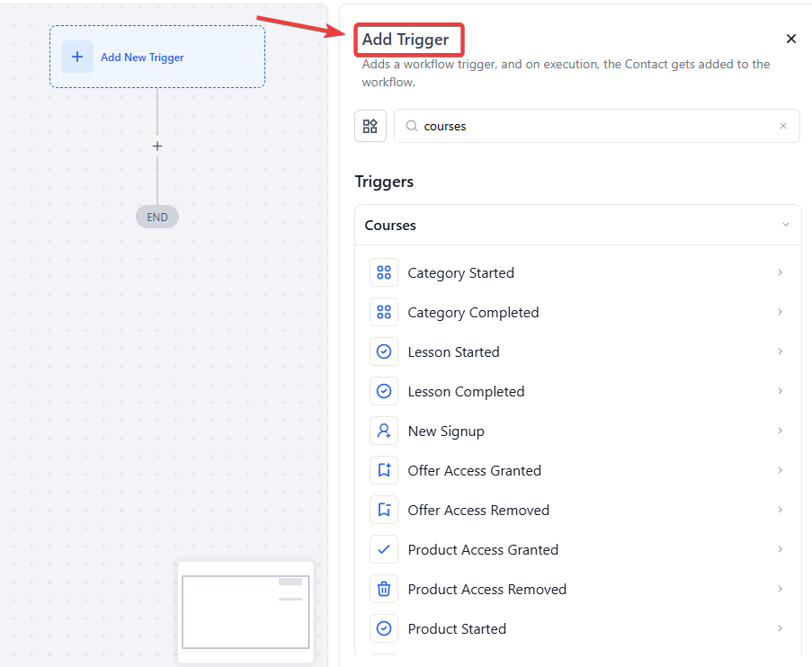Clear the courses search text
The image size is (812, 667).
(x=783, y=126)
